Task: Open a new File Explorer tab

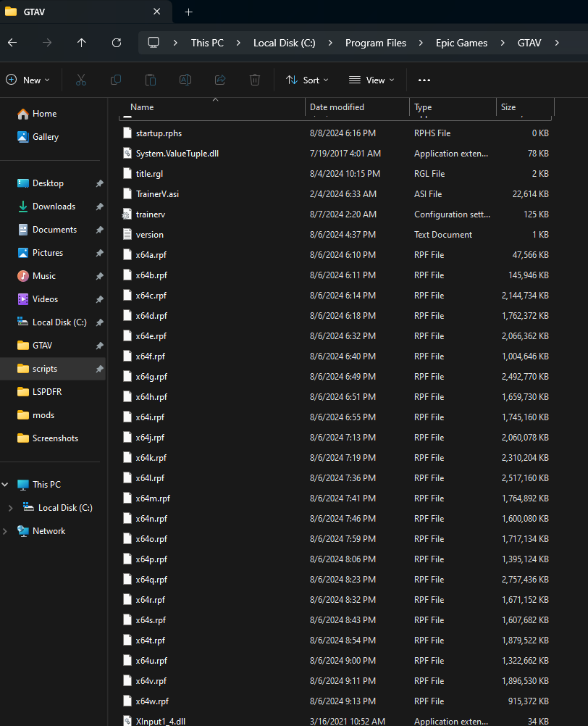Action: 189,12
